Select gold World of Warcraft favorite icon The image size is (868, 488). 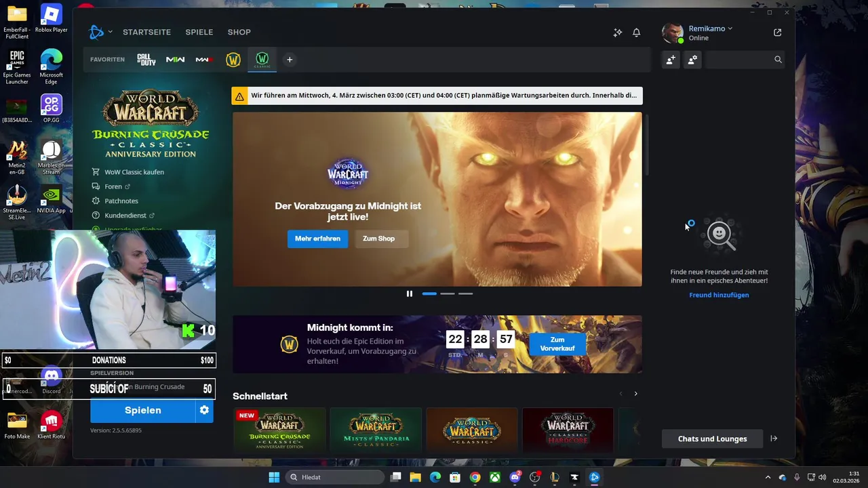233,60
